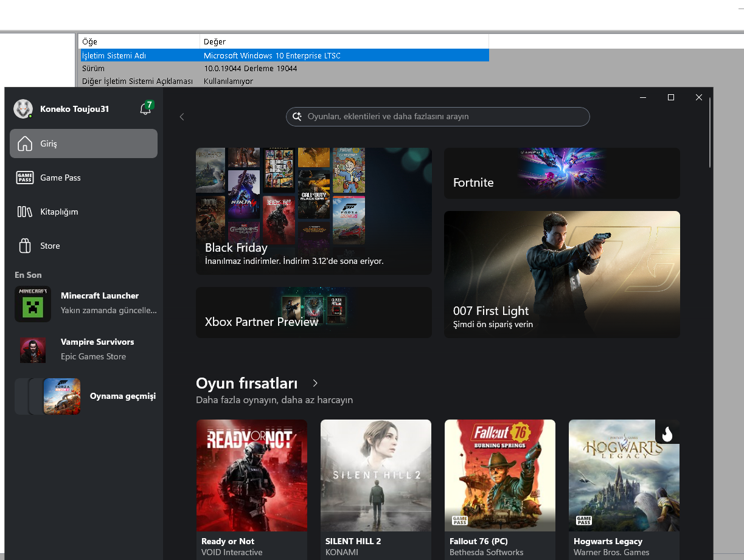
Task: Open the 007 First Light banner
Action: tap(562, 274)
